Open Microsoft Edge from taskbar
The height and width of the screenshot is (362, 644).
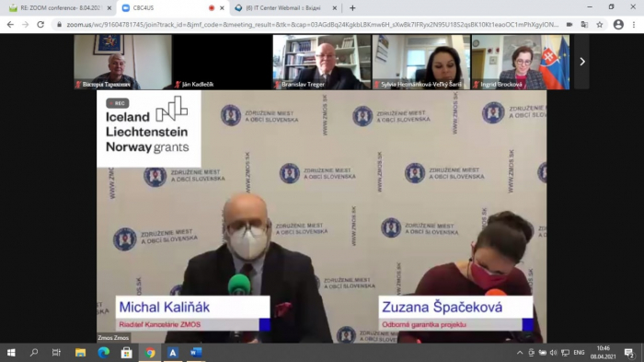pos(103,353)
